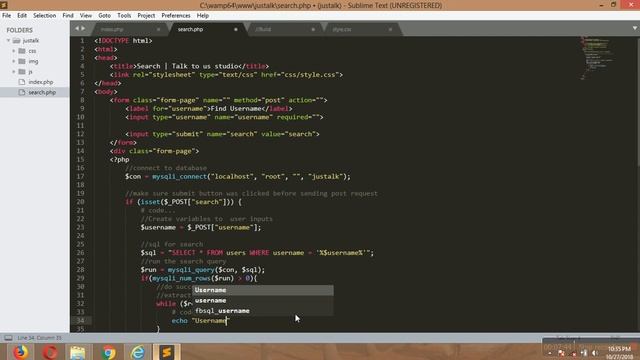Click the unsaved dot on search.php tab

tap(236, 29)
